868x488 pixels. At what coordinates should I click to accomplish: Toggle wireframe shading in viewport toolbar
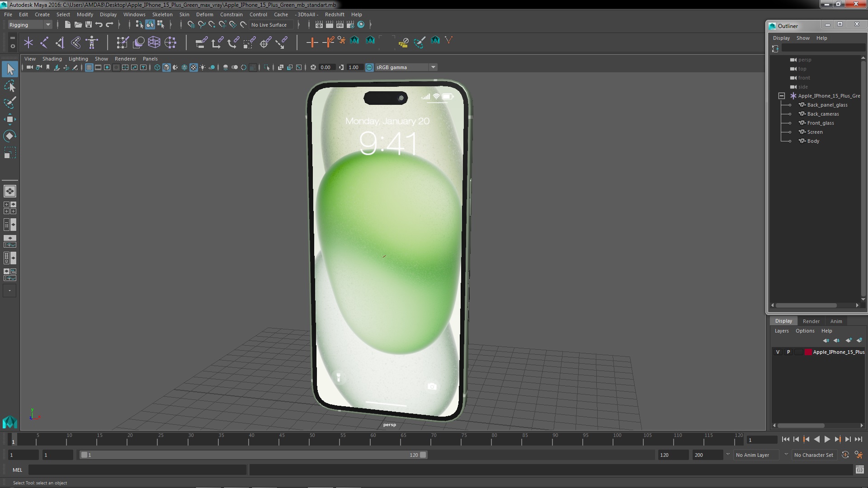click(157, 67)
